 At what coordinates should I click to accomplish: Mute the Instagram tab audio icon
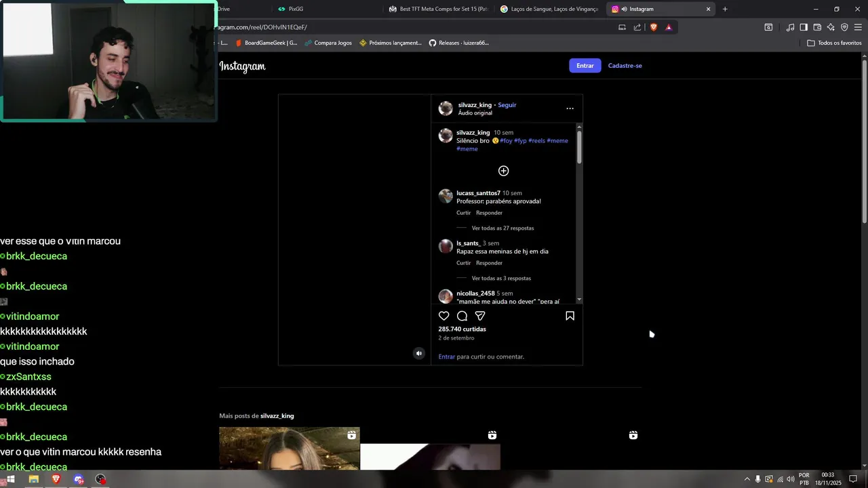point(624,9)
